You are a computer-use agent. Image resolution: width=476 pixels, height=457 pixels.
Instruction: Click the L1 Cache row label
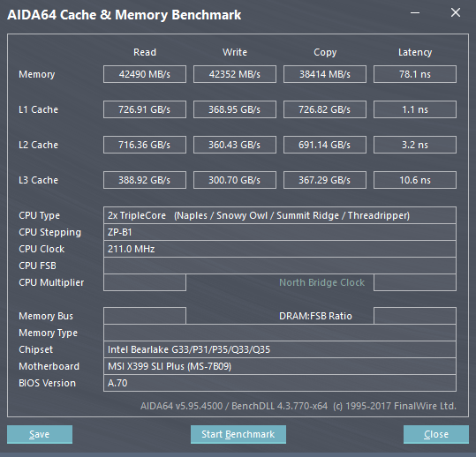tap(38, 109)
